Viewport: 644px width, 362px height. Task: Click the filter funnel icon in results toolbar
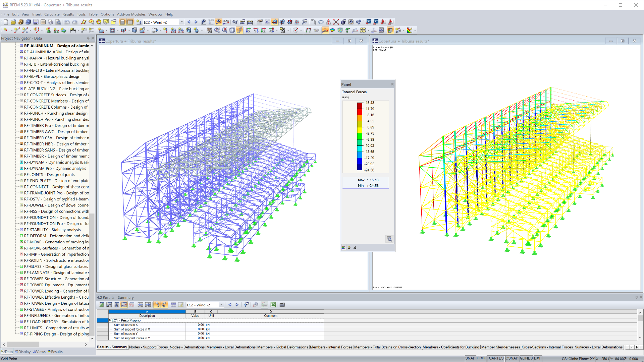pos(246,305)
